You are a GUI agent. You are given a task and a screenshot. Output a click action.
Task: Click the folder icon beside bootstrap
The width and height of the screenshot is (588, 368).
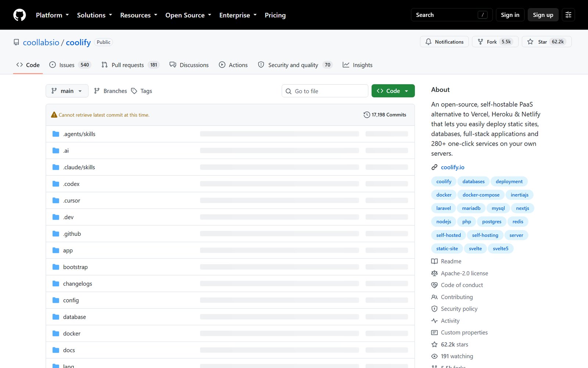coord(56,267)
